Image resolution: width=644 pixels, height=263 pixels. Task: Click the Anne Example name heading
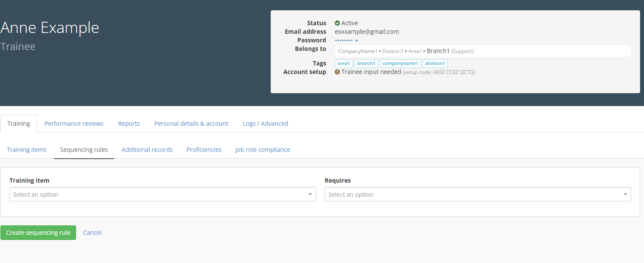tap(50, 28)
